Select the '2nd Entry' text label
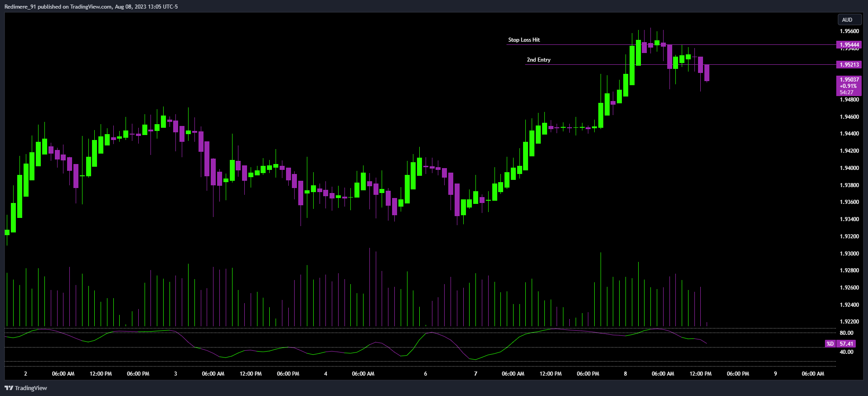Screen dimensions: 868x396 pos(538,60)
